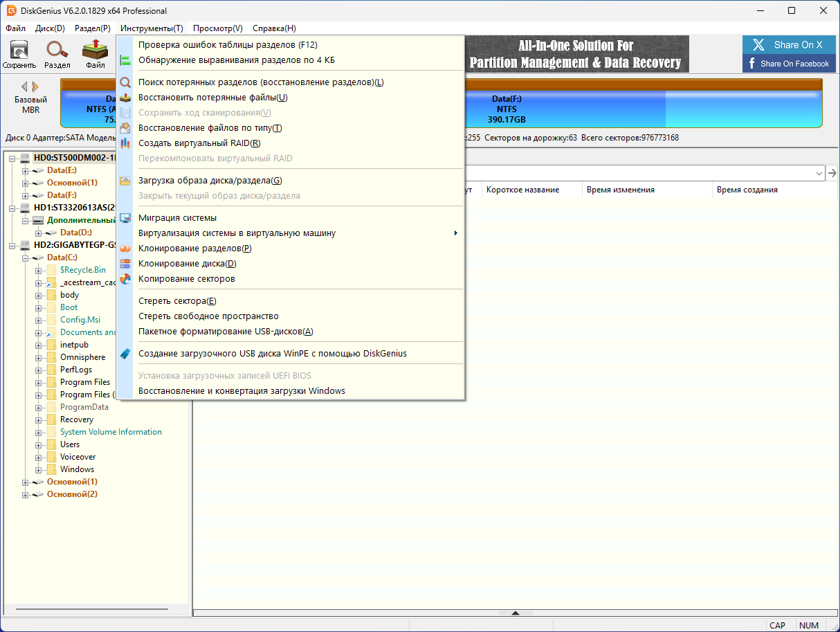Click the All-In-One Solution banner
Viewport: 840px width, 632px height.
pos(576,54)
